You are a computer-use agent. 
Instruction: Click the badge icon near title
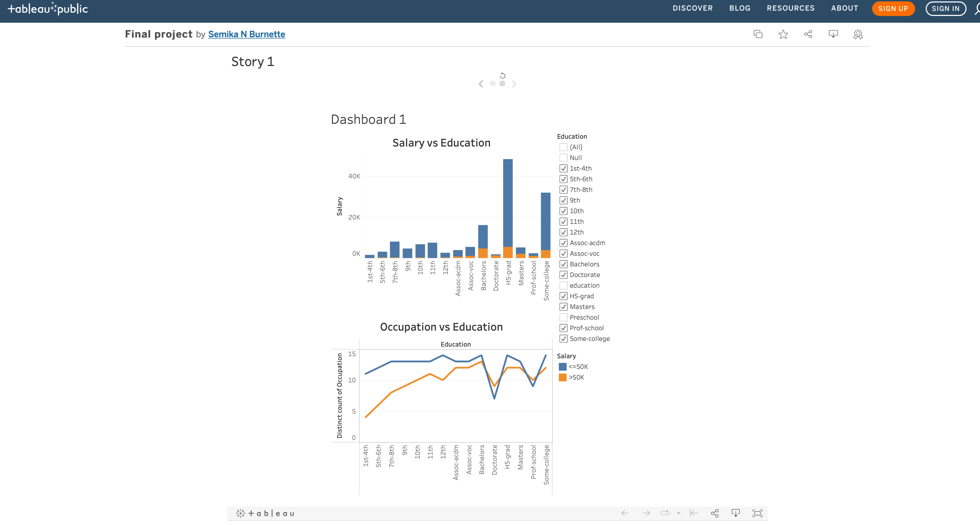858,34
